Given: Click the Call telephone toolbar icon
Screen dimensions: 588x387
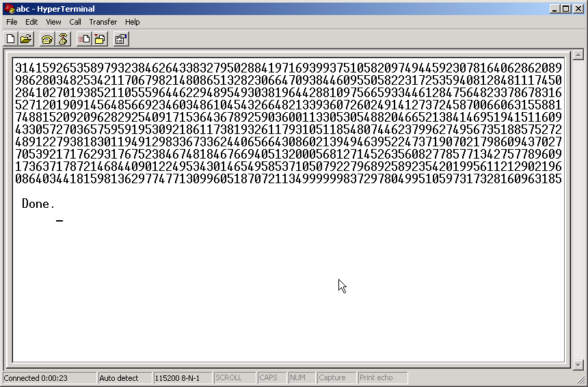Looking at the screenshot, I should (x=46, y=39).
